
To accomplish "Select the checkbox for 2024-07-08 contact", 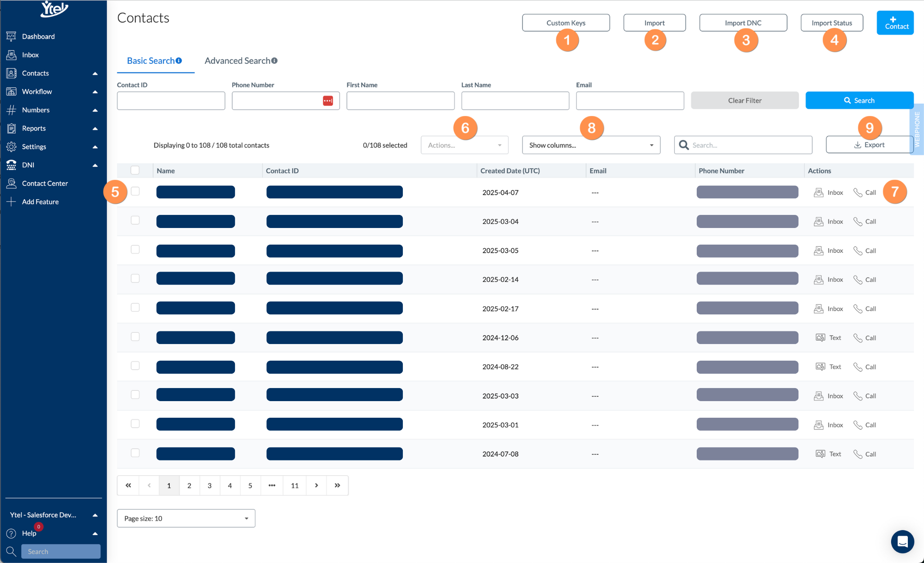I will [x=135, y=453].
